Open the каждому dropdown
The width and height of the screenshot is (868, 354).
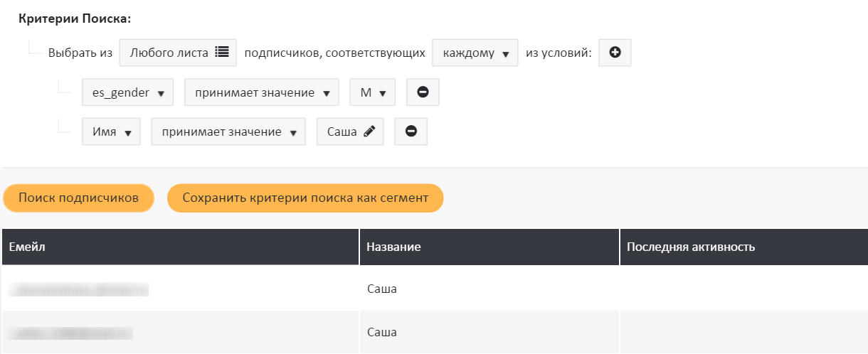click(475, 53)
